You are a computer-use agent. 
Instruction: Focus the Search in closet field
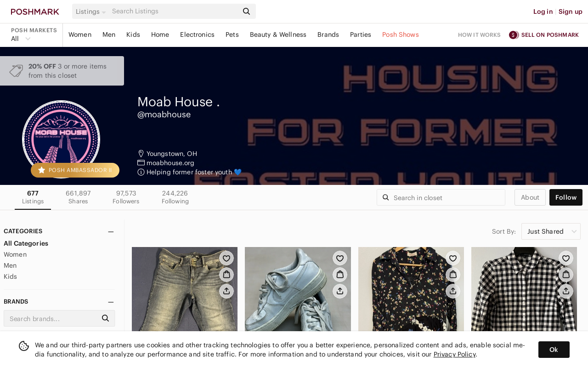441,197
